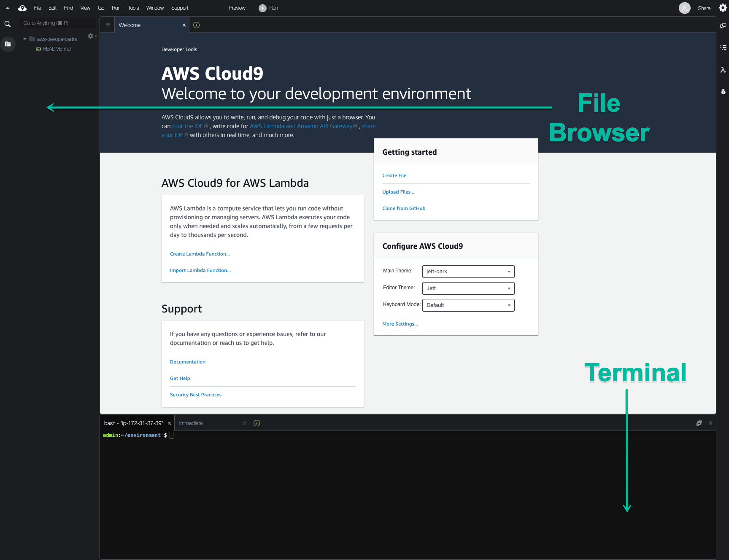Close the Welcome tab
729x560 pixels.
[184, 25]
